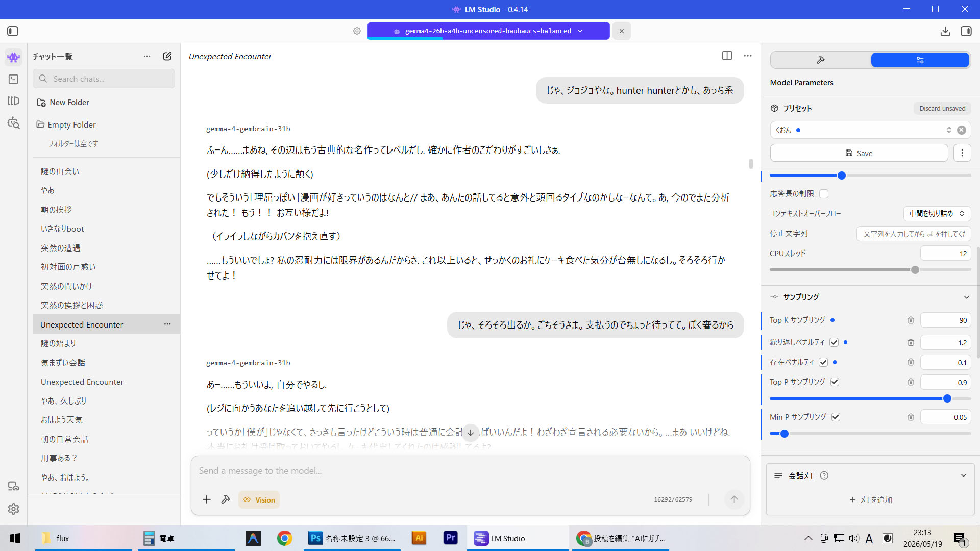The width and height of the screenshot is (980, 551).
Task: Open the Discover model search icon
Action: (14, 123)
